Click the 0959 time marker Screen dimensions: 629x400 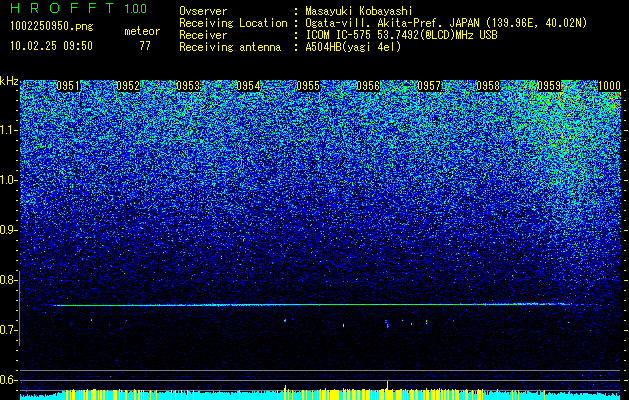[549, 86]
